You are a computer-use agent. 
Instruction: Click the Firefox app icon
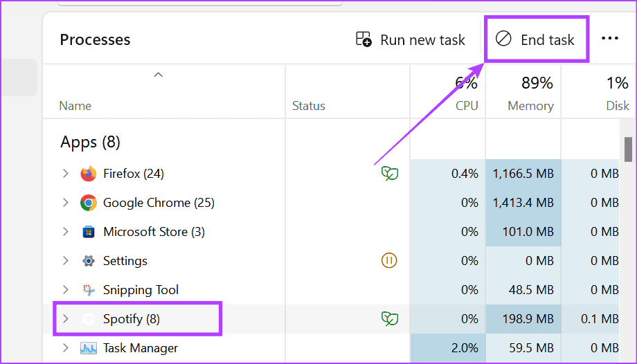click(x=88, y=174)
